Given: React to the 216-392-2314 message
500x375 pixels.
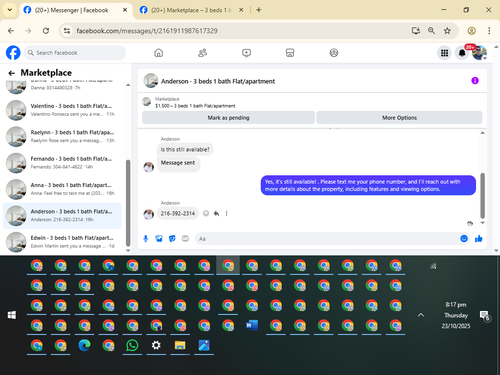Looking at the screenshot, I should (206, 214).
